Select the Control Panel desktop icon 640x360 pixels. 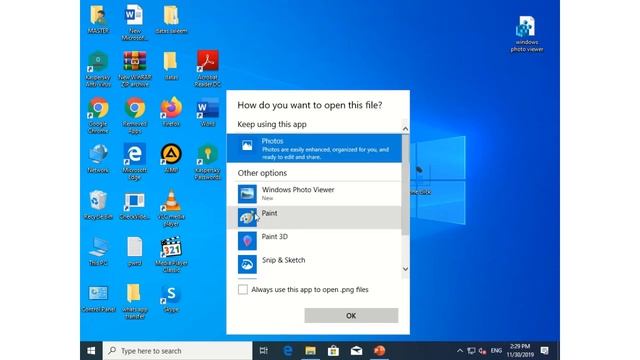point(98,298)
